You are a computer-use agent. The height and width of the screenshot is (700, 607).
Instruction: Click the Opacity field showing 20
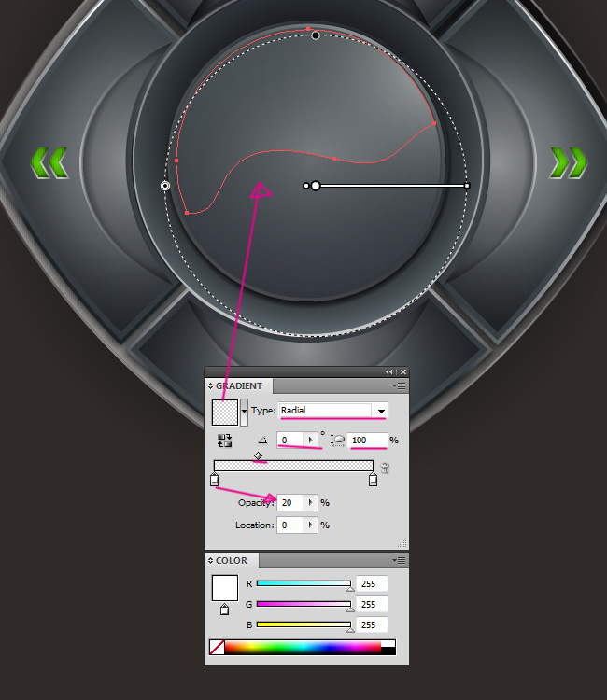(x=290, y=503)
